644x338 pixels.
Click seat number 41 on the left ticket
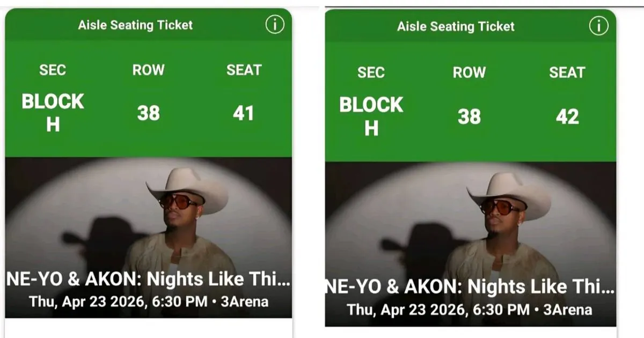245,114
